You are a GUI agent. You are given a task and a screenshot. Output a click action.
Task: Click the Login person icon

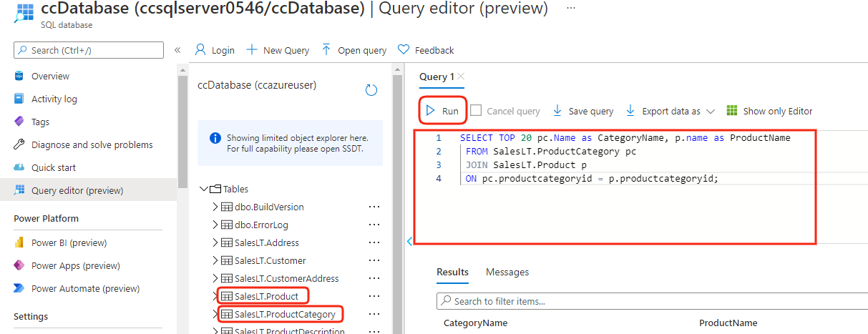tap(200, 50)
